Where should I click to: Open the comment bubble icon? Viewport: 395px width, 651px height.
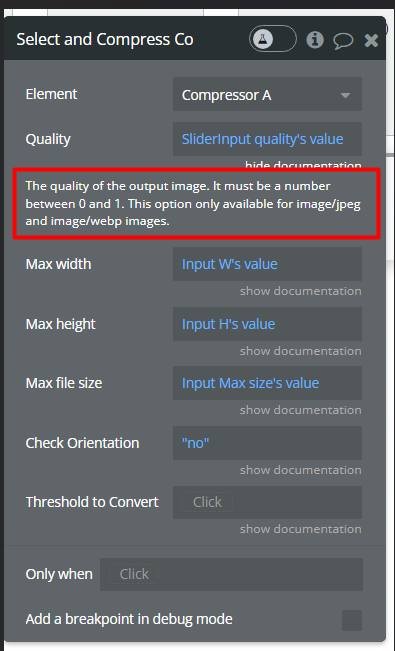click(343, 41)
